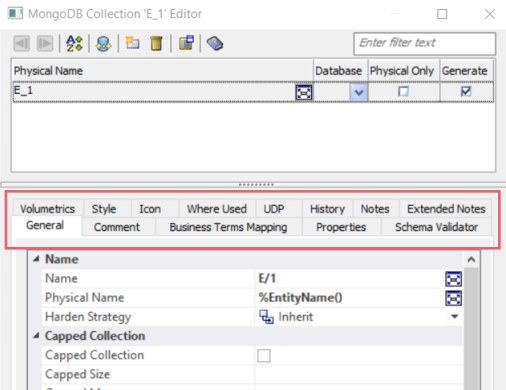Click the Name value E/1
Screen dimensions: 506x390
[267, 279]
